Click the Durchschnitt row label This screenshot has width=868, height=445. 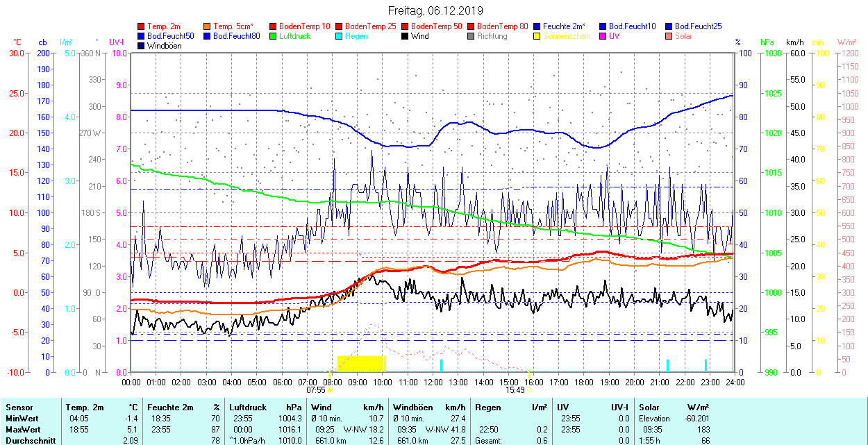pyautogui.click(x=31, y=440)
